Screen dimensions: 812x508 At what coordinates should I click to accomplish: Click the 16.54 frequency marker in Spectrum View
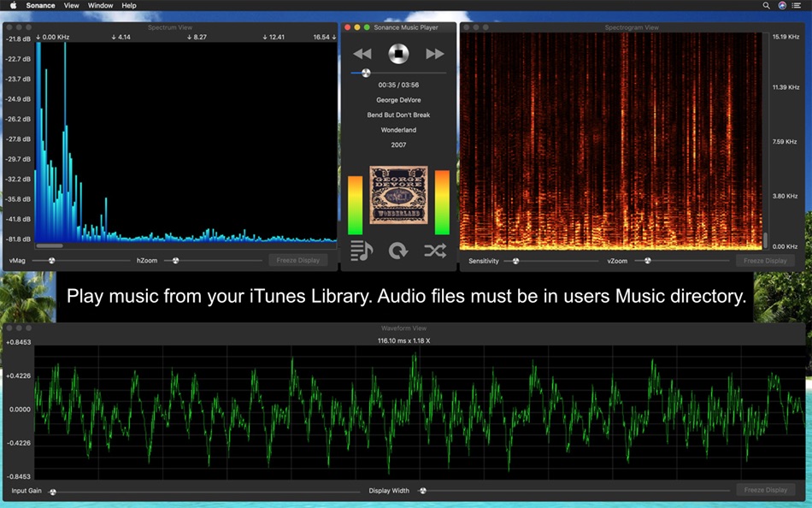(x=325, y=38)
